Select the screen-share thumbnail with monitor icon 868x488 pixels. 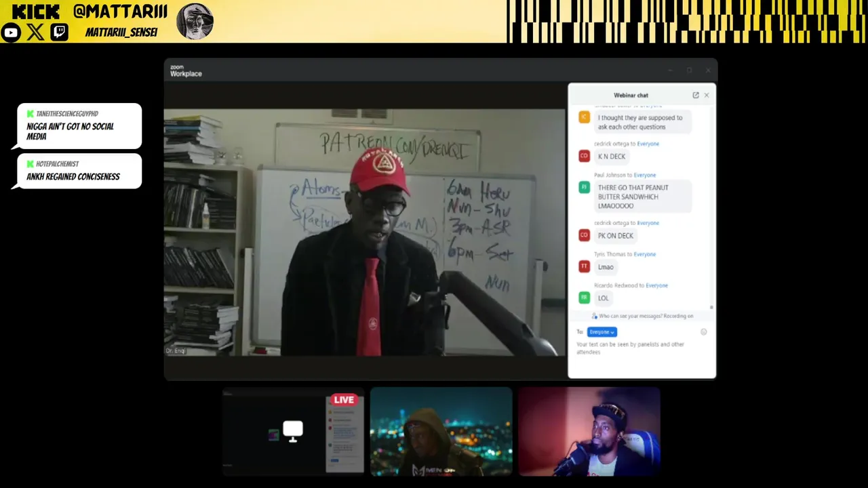coord(293,431)
